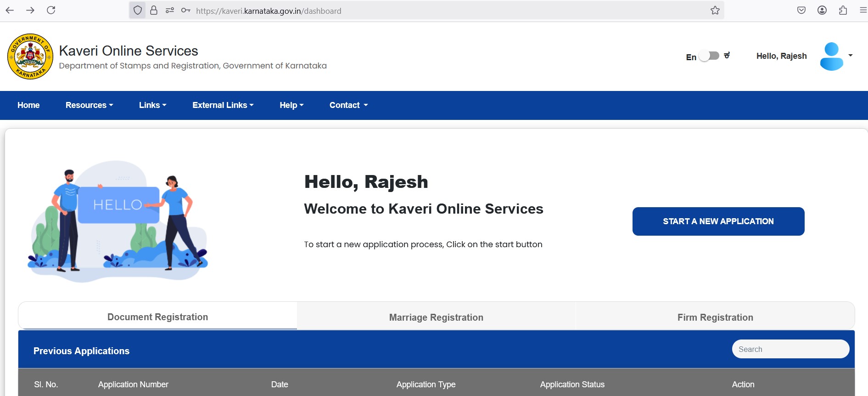The width and height of the screenshot is (868, 396).
Task: Click the En language label
Action: [691, 57]
